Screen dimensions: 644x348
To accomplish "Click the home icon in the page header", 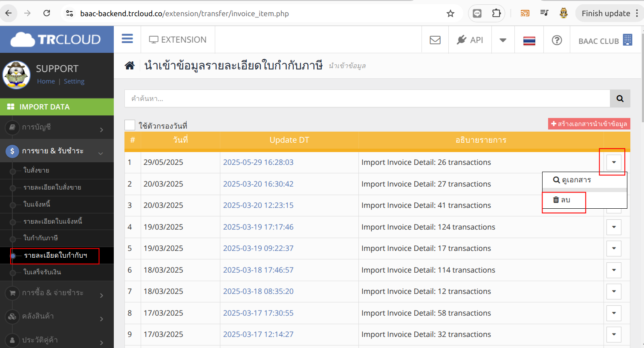I will (x=130, y=66).
